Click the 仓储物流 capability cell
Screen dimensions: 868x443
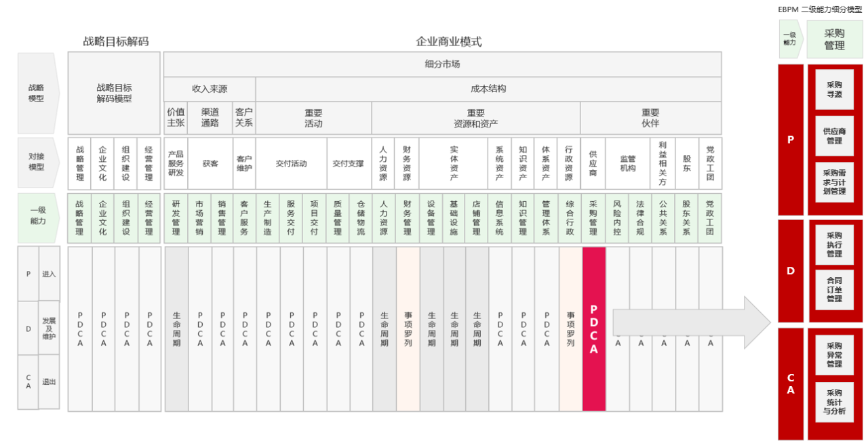pyautogui.click(x=361, y=218)
